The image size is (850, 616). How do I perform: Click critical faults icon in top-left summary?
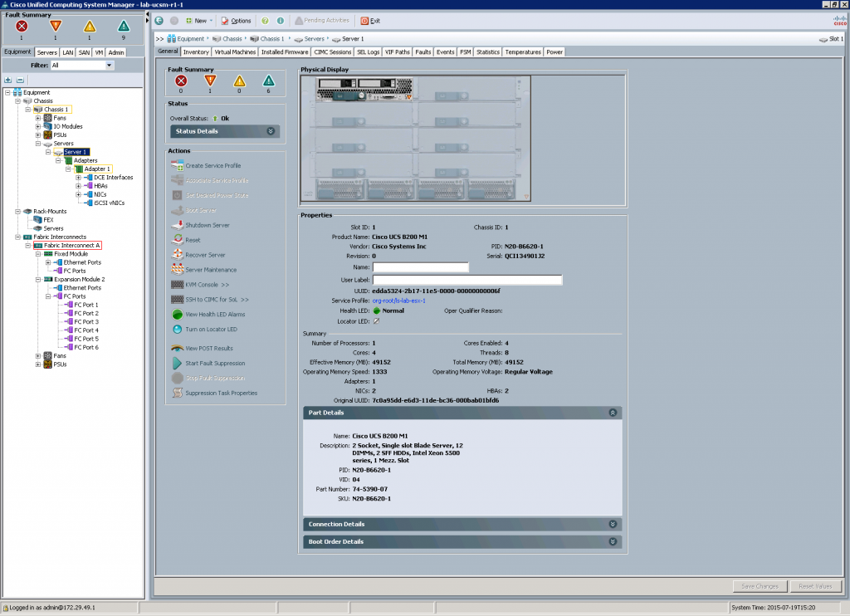[x=22, y=26]
